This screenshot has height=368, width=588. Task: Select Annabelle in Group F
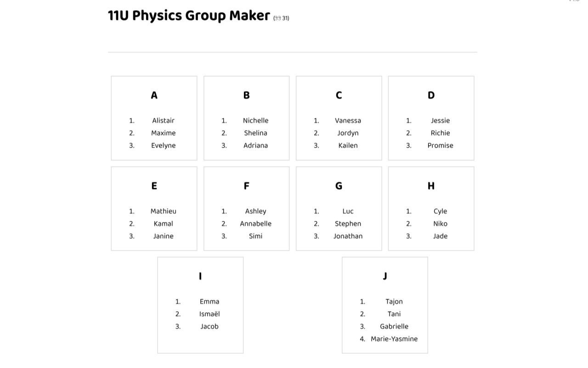[x=255, y=224]
